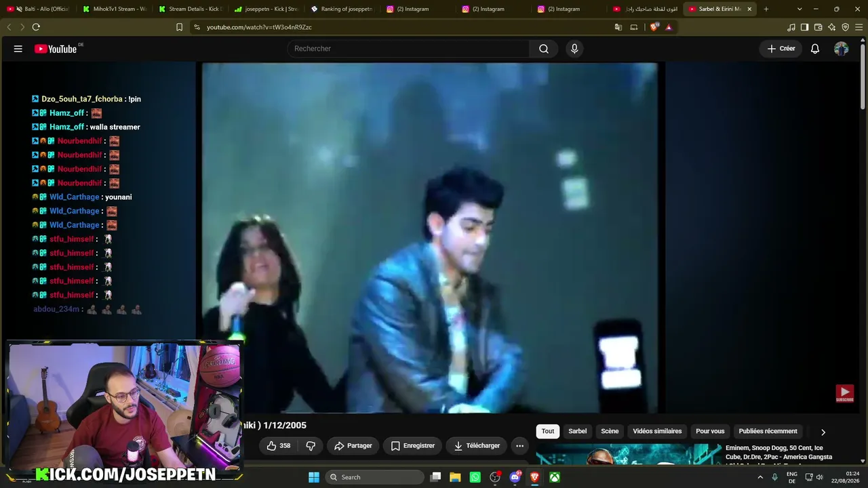
Task: Open the Brave VPN shield icon
Action: pos(846,27)
